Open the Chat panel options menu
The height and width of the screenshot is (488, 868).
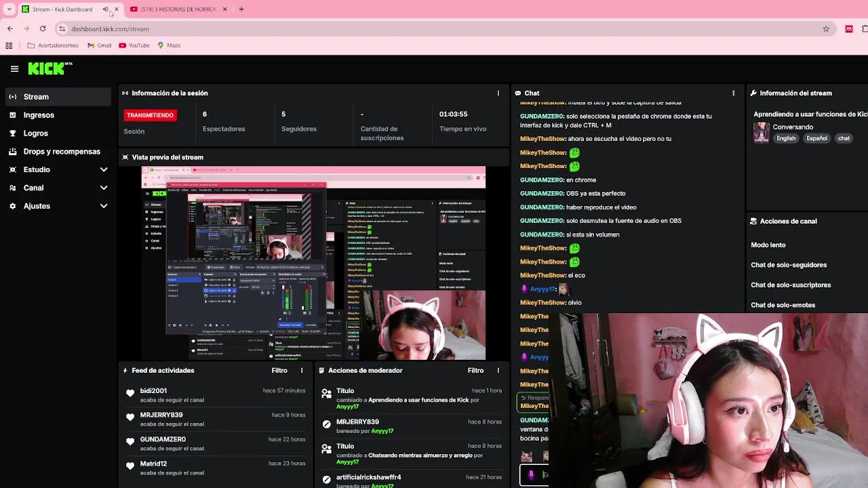click(733, 93)
